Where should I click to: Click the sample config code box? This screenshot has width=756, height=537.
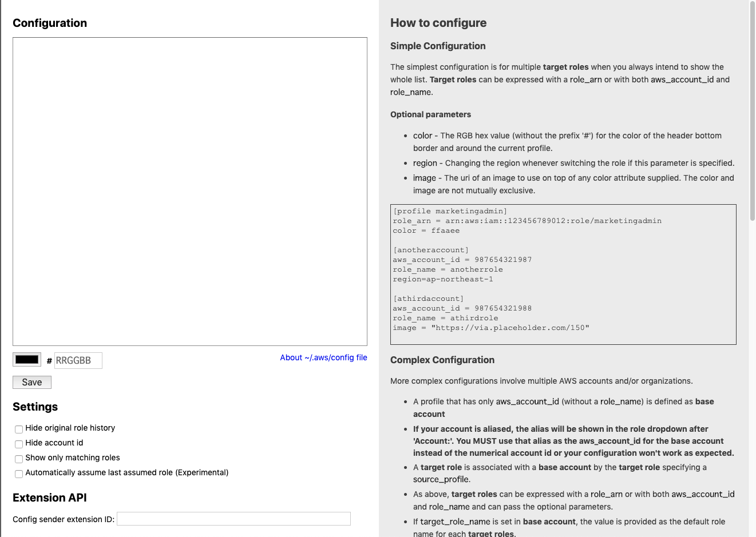pyautogui.click(x=563, y=274)
